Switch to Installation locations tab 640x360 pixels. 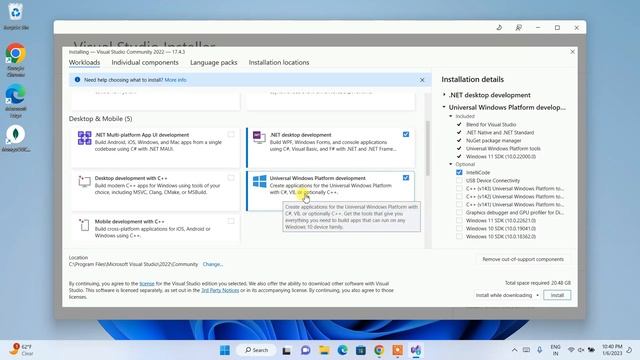(x=279, y=62)
